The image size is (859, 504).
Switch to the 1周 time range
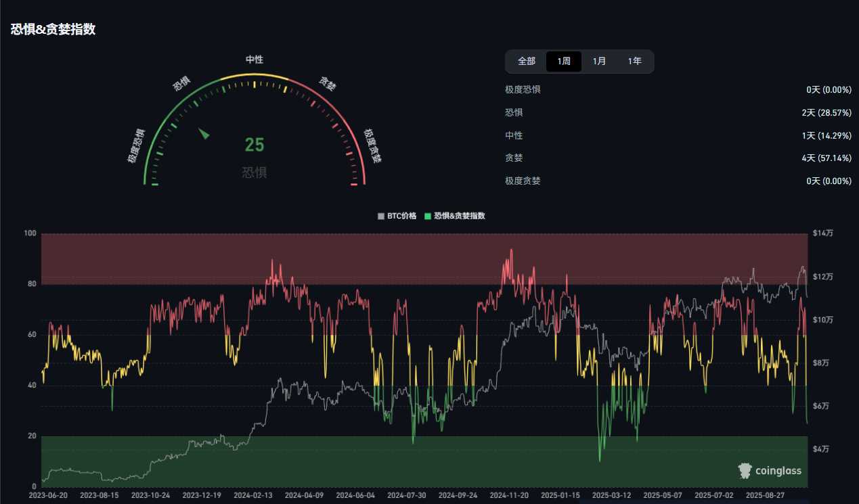coord(564,61)
